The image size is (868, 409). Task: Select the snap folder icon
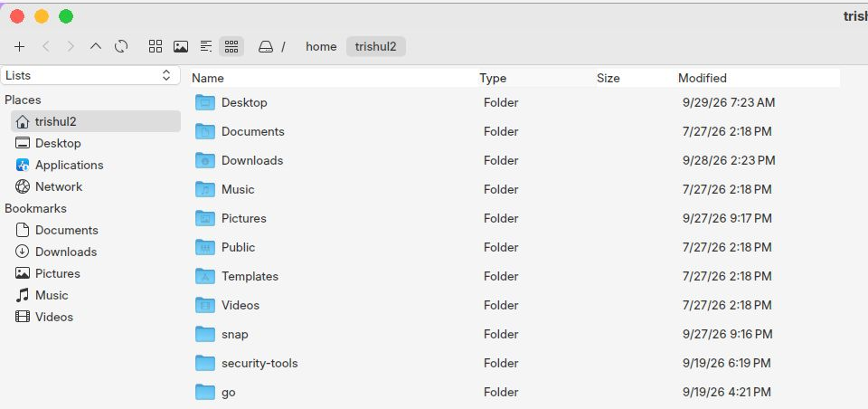pos(205,334)
